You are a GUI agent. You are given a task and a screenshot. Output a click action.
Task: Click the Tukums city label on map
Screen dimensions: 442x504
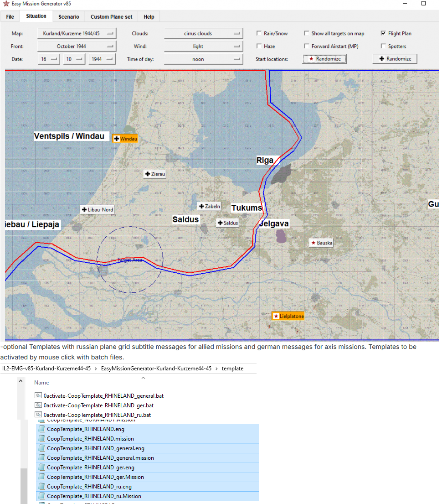[x=247, y=208]
